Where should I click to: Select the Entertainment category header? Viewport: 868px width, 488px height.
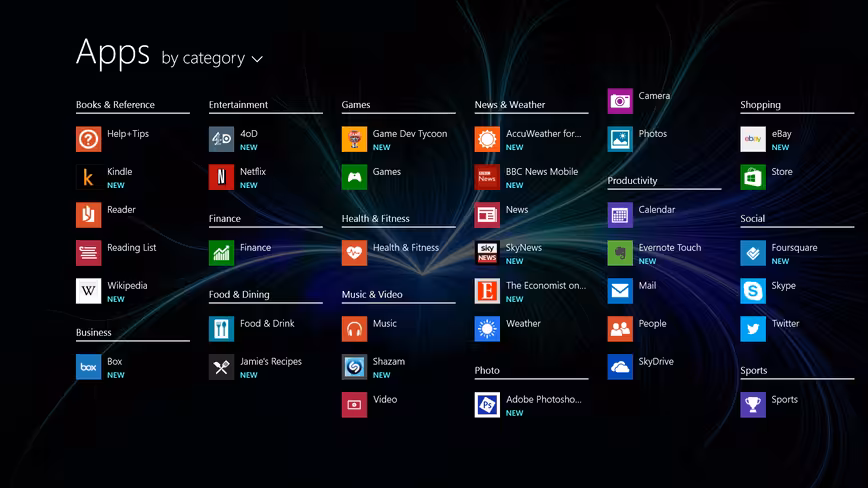click(238, 105)
